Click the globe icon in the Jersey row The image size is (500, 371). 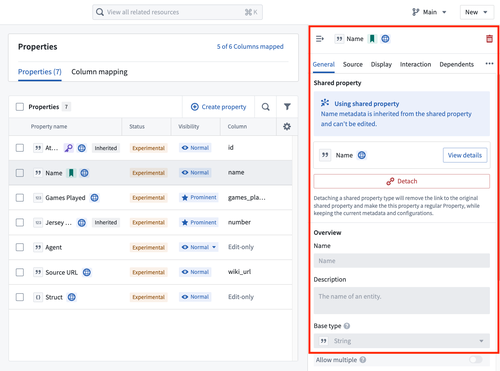point(82,222)
